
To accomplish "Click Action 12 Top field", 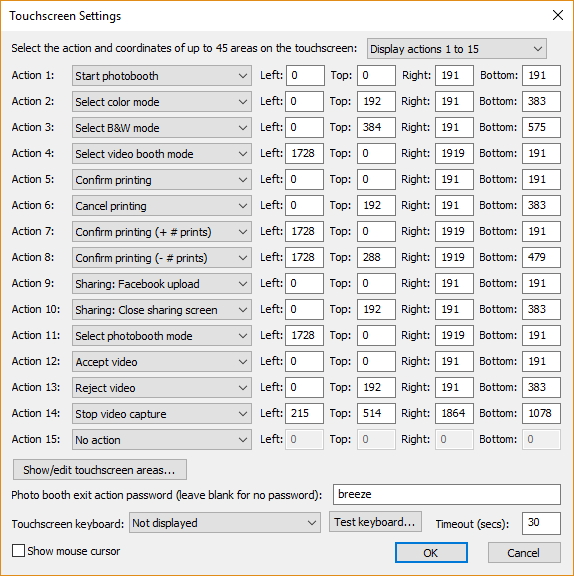I will [376, 361].
